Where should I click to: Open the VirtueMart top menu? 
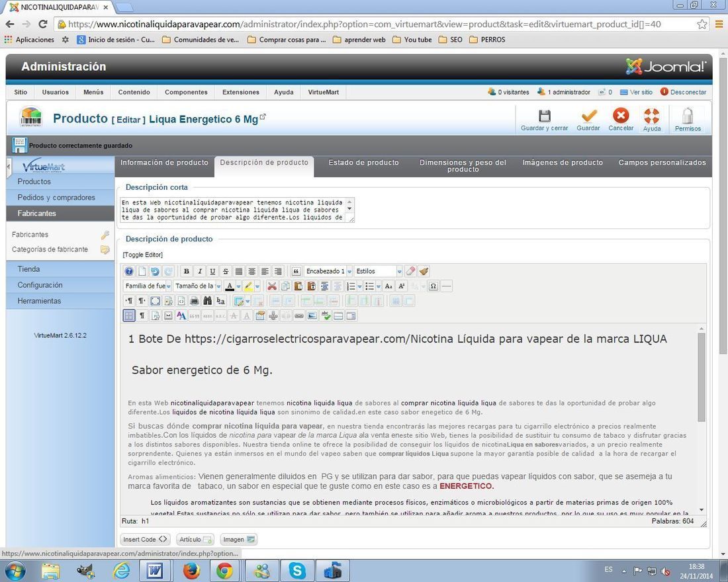point(324,92)
